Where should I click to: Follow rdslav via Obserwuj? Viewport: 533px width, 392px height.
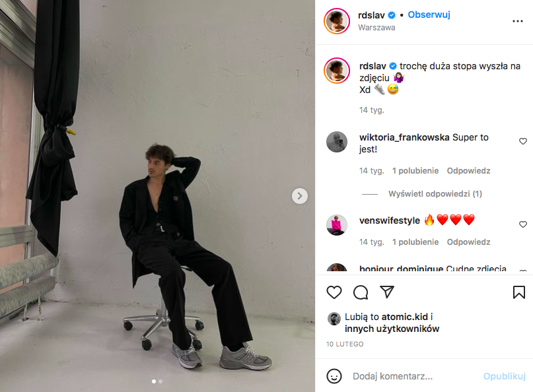(x=429, y=15)
